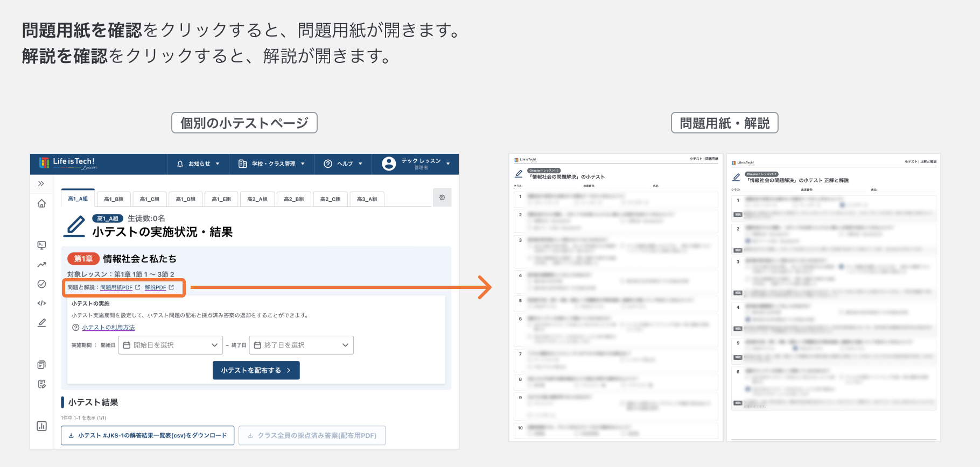Click the bell notification icon
The width and height of the screenshot is (980, 467).
pyautogui.click(x=180, y=164)
